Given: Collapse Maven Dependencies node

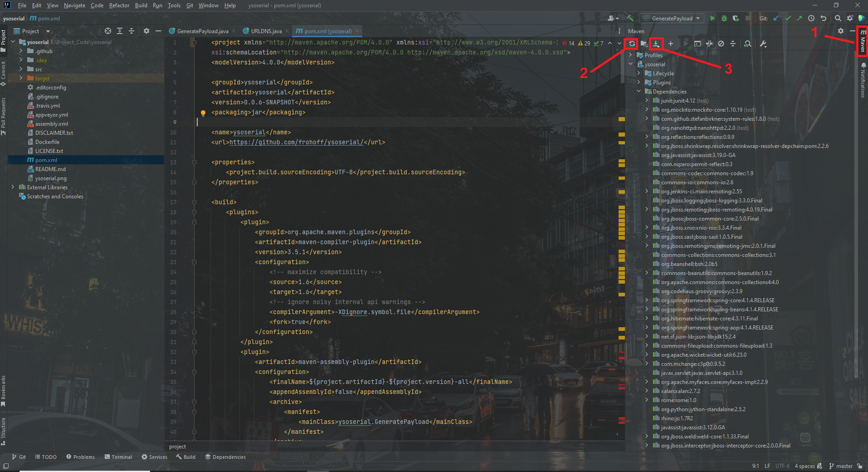Looking at the screenshot, I should [639, 91].
